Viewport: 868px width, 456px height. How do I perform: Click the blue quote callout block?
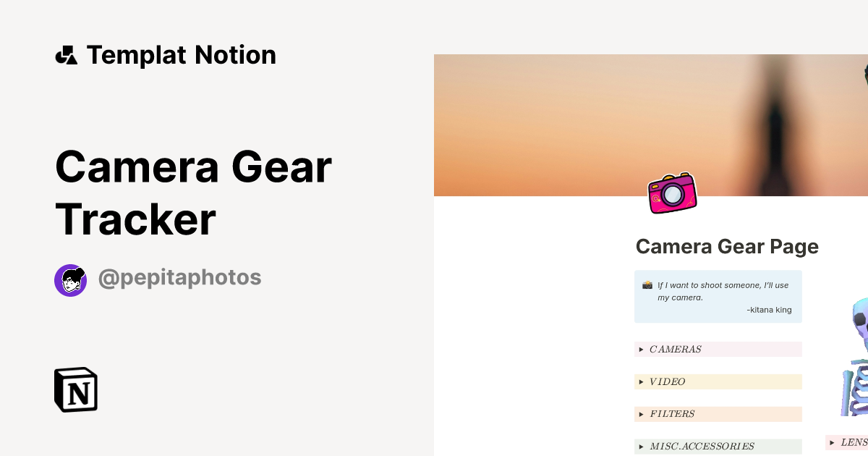[x=718, y=296]
